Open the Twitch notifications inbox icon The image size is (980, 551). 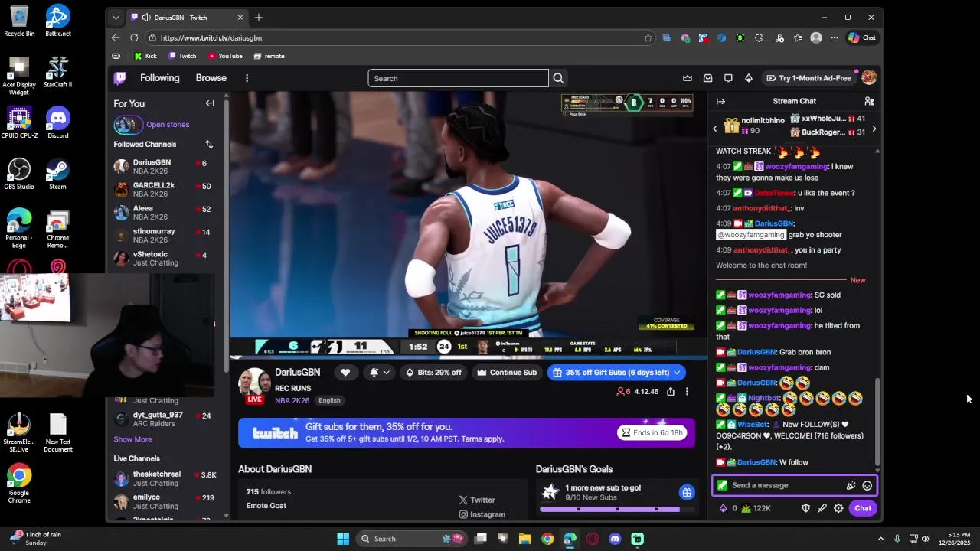click(707, 78)
